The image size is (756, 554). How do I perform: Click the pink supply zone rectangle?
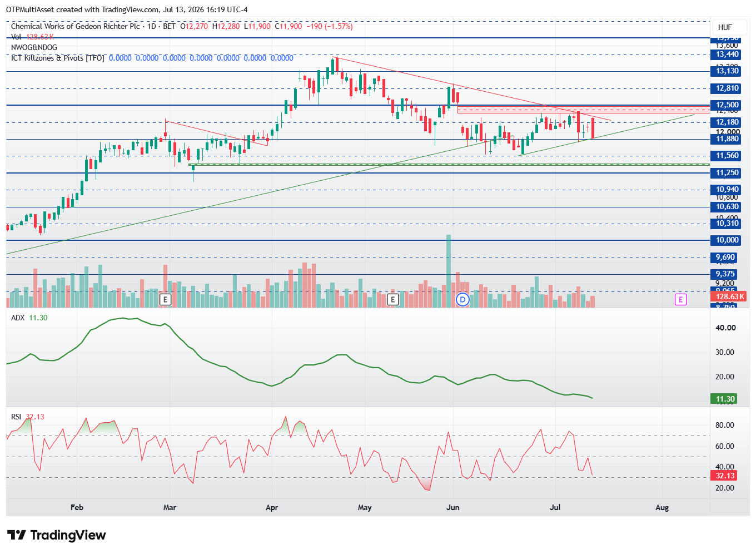click(x=584, y=110)
